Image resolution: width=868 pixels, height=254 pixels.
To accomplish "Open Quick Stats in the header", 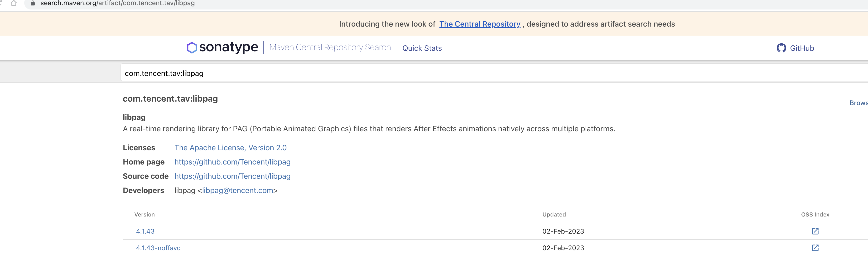I will coord(422,48).
